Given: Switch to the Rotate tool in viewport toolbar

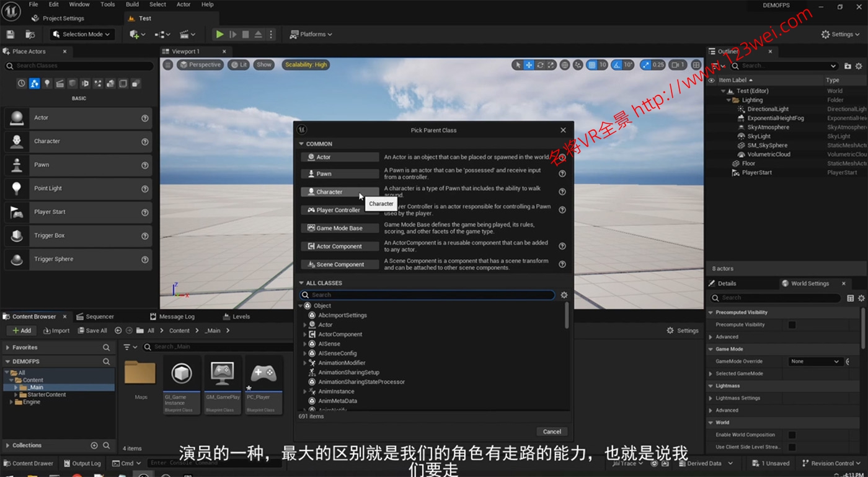Looking at the screenshot, I should tap(541, 64).
